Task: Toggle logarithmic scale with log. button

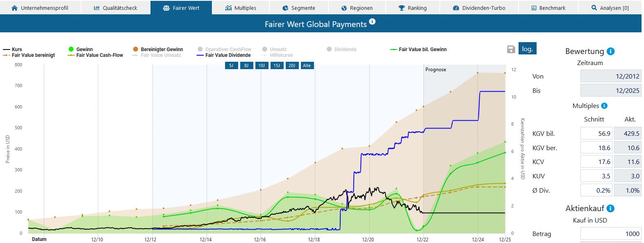Action: coord(527,49)
